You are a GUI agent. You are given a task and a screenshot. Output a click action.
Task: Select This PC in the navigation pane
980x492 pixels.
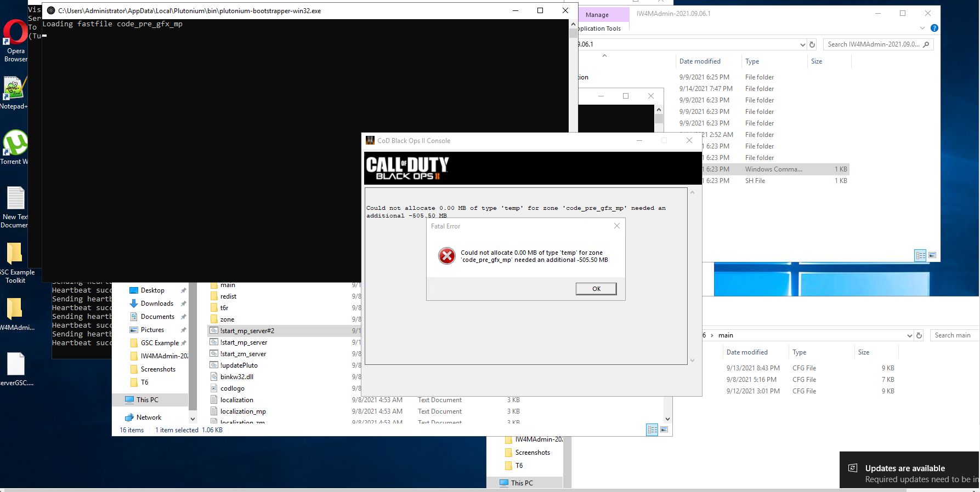[x=147, y=400]
